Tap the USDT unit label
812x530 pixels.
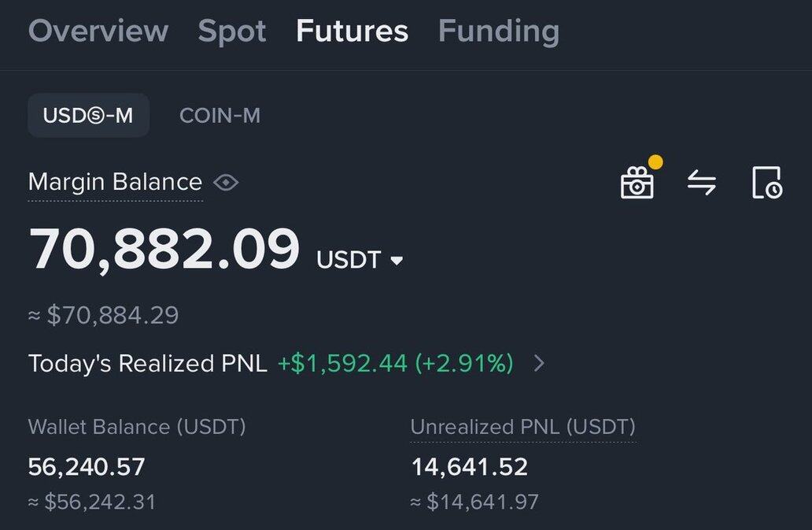349,260
